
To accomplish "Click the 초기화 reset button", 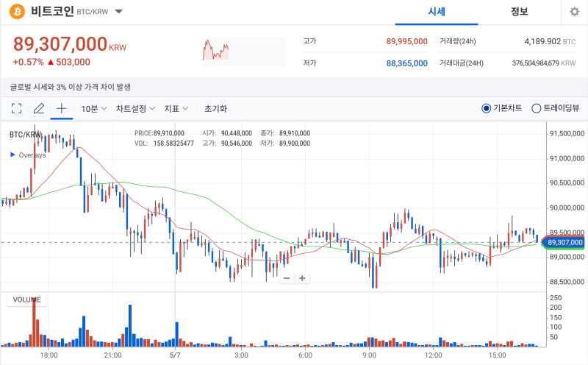I will coord(215,108).
